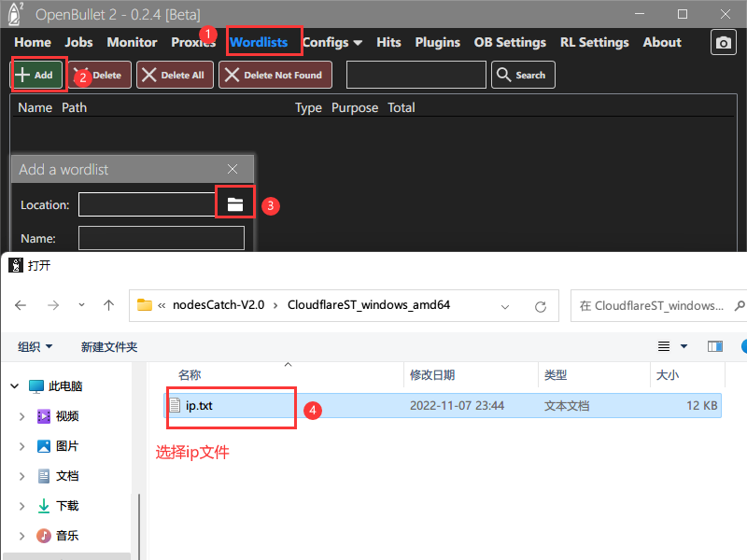Screen dimensions: 747x560
Task: Open folder browse icon beside Location
Action: point(234,204)
